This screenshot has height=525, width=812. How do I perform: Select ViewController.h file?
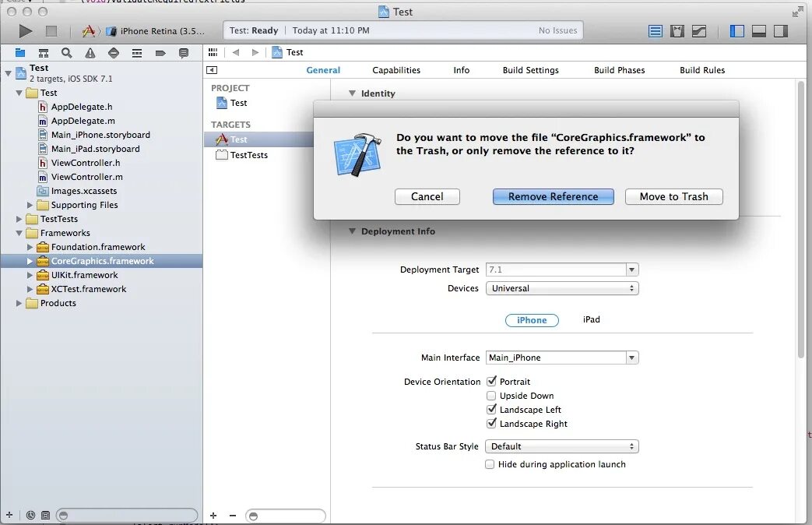[86, 163]
